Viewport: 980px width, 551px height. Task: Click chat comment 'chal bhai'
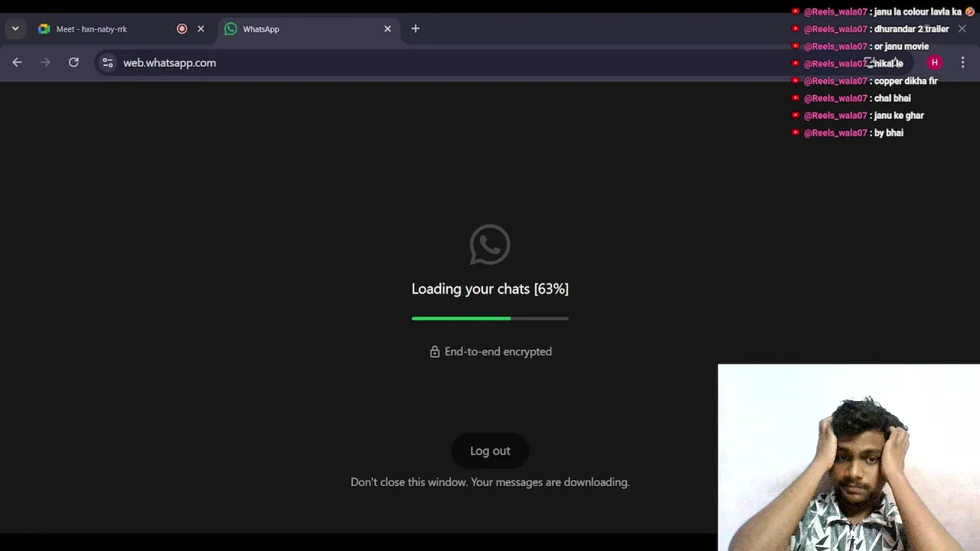click(892, 98)
